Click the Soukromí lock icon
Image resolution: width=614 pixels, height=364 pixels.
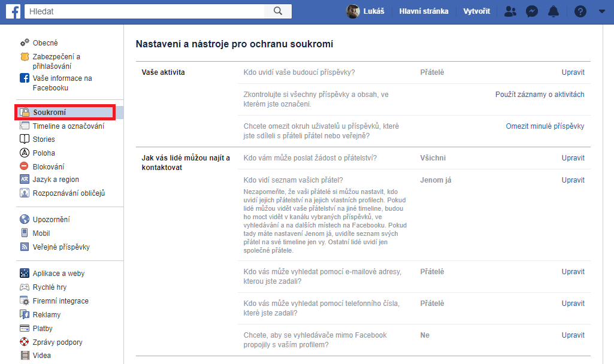click(x=25, y=113)
